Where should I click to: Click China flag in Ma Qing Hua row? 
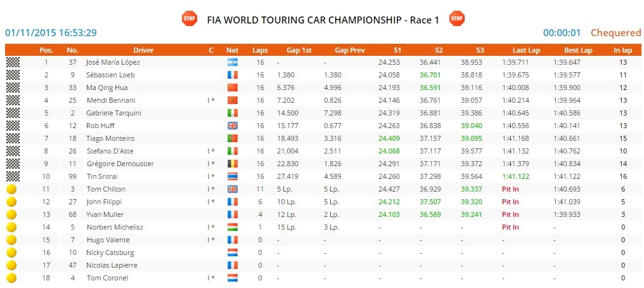[x=232, y=88]
